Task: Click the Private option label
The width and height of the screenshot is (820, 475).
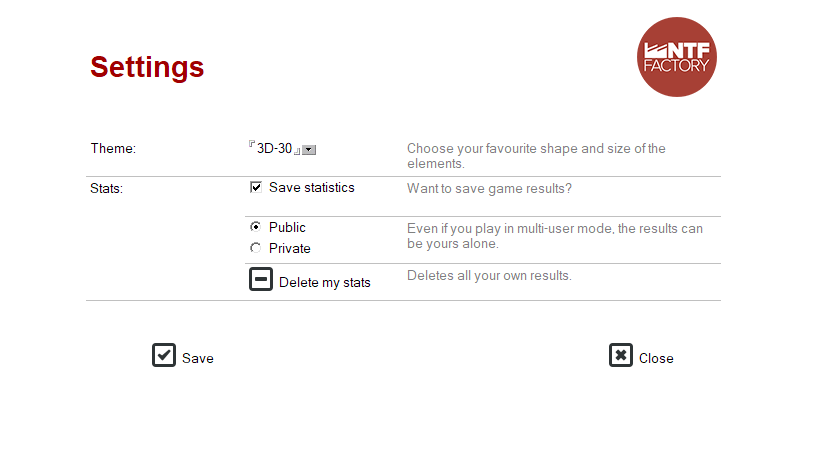Action: pyautogui.click(x=290, y=248)
